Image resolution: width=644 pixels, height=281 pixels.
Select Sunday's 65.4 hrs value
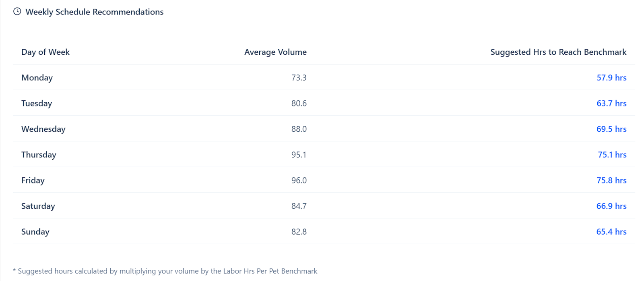point(611,232)
